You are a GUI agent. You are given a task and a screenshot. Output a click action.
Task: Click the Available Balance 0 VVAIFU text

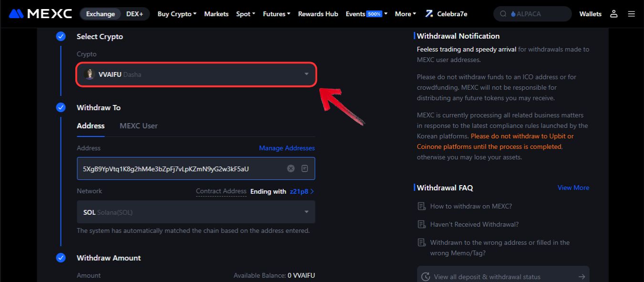pos(274,275)
